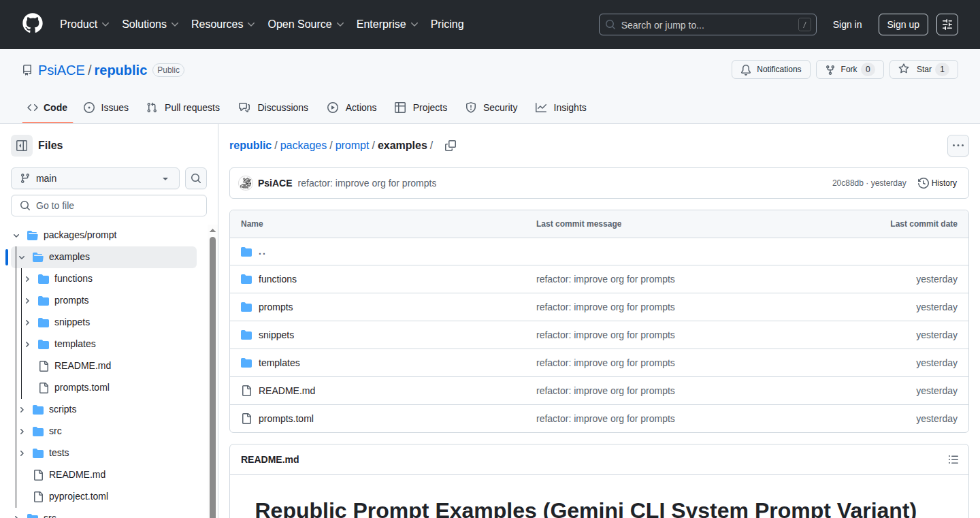Expand the prompts folder chevron in the tree
The width and height of the screenshot is (980, 518).
coord(27,300)
